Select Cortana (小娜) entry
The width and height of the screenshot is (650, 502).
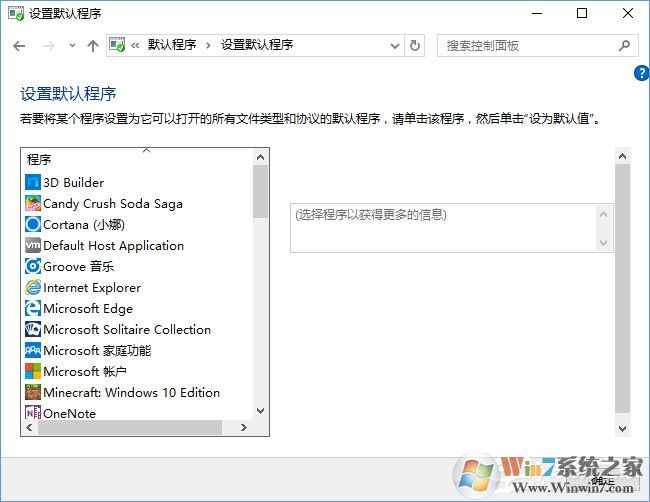84,225
